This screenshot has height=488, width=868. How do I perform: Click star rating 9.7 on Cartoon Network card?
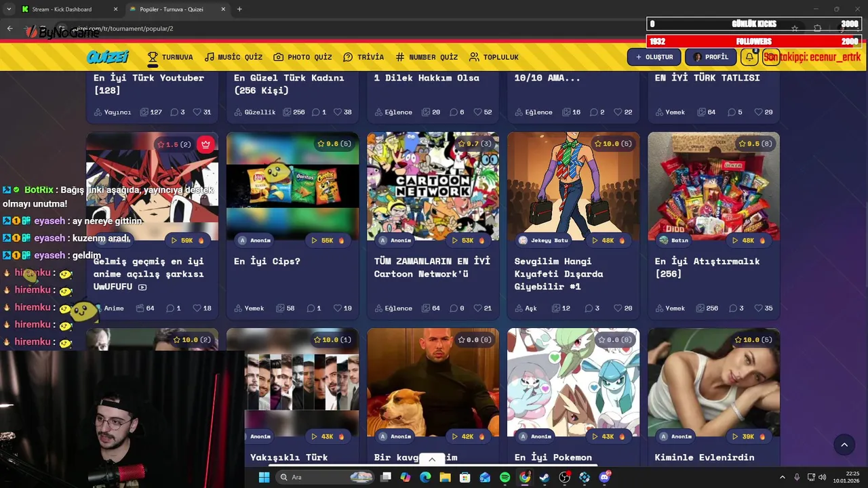tap(475, 144)
